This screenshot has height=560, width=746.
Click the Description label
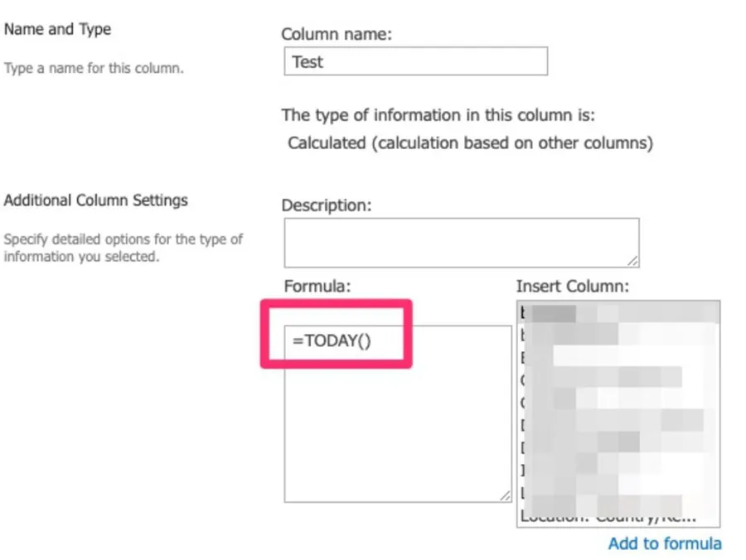[326, 205]
